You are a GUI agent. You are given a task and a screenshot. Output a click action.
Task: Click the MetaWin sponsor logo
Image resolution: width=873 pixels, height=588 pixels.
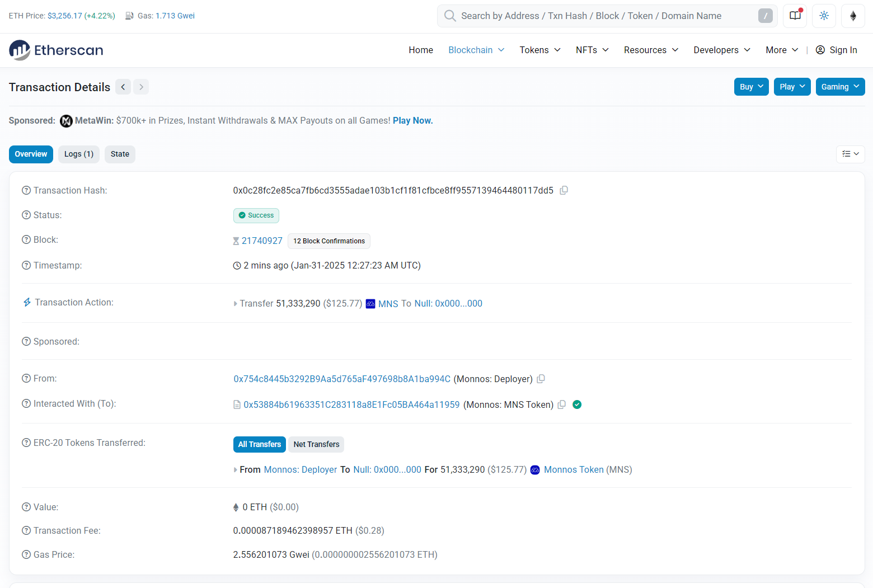tap(66, 121)
